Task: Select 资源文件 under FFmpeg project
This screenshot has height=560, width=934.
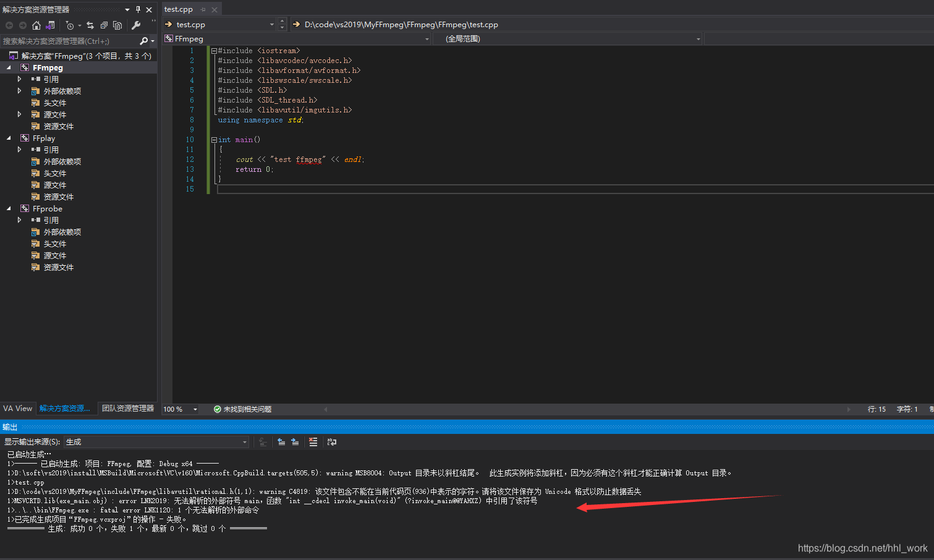Action: (59, 126)
